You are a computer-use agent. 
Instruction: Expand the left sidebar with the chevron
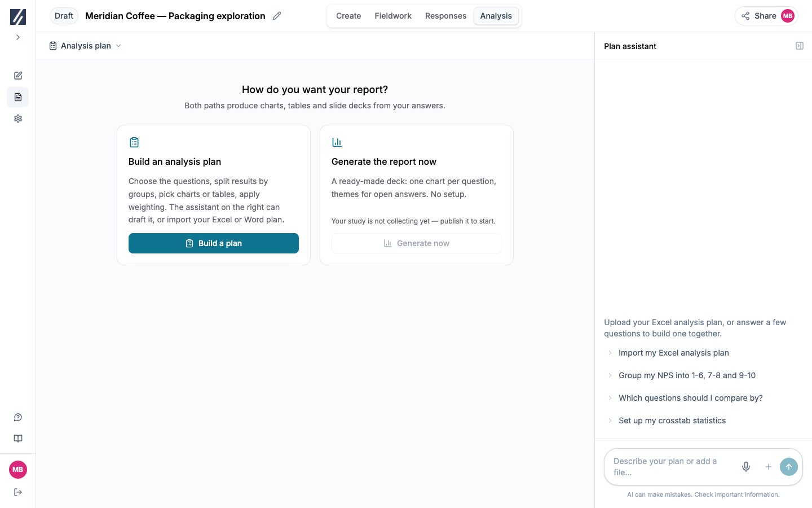(x=18, y=37)
